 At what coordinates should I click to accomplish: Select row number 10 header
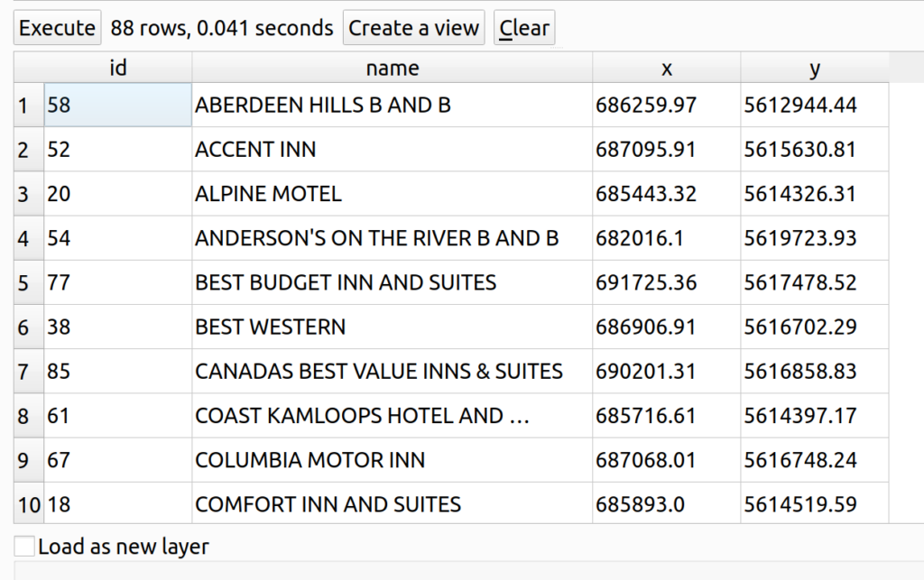(29, 505)
